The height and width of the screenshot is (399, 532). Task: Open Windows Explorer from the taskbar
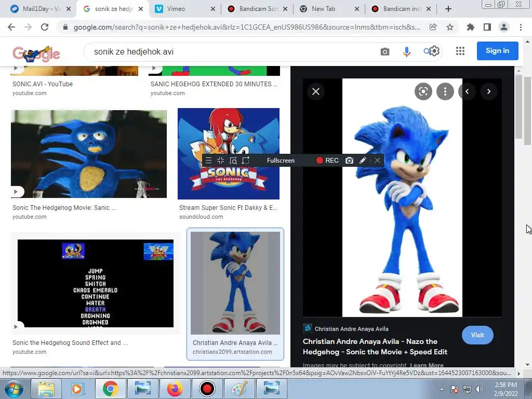pyautogui.click(x=46, y=389)
